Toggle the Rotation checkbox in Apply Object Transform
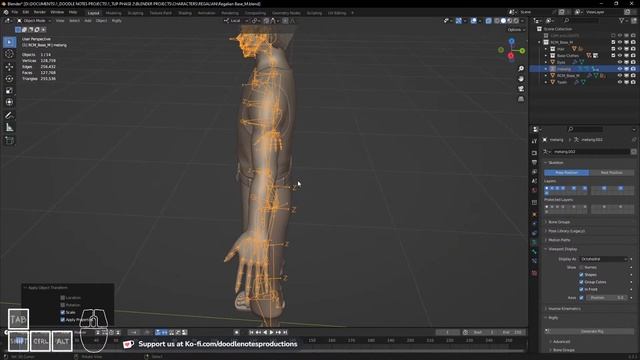This screenshot has width=640, height=360. pos(62,305)
